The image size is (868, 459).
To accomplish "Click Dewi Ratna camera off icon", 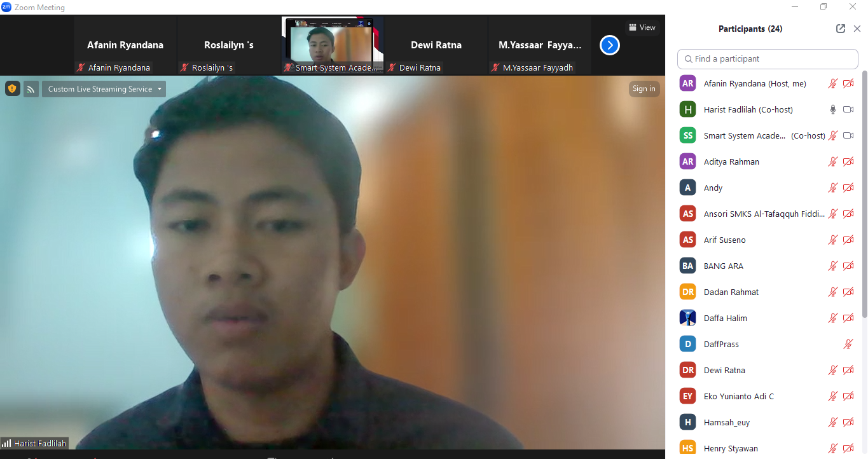I will [x=848, y=370].
